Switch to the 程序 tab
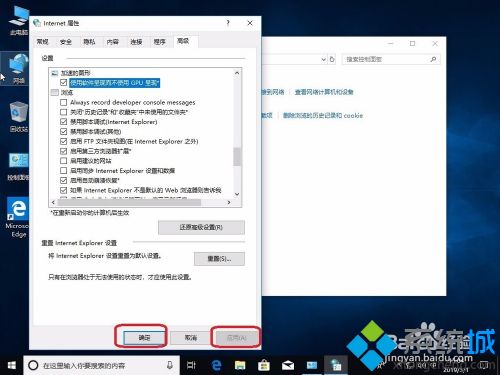Screen dimensions: 500x375 [x=159, y=42]
